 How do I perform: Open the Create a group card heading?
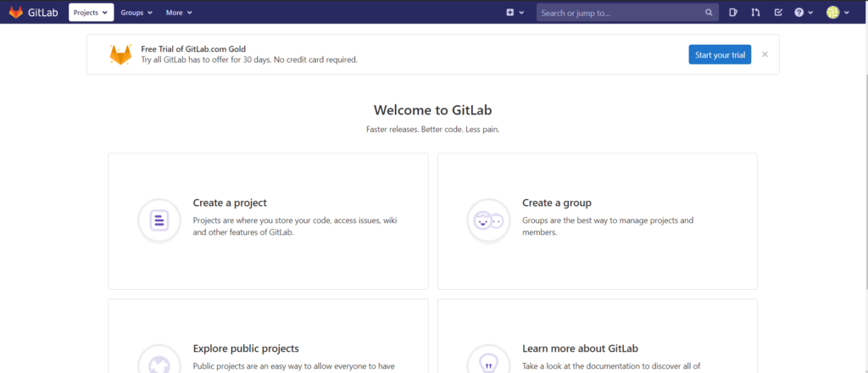[557, 203]
